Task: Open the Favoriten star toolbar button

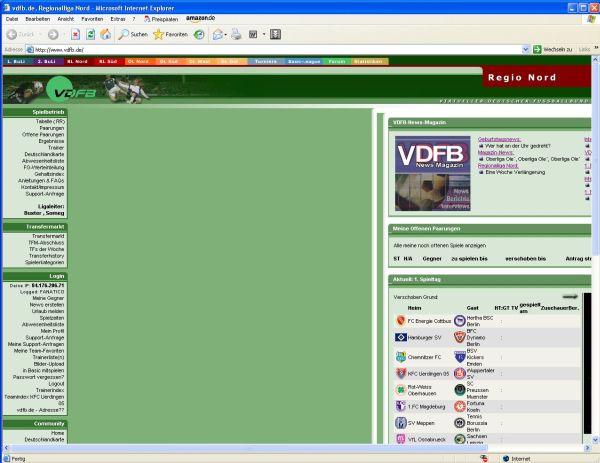Action: (170, 34)
